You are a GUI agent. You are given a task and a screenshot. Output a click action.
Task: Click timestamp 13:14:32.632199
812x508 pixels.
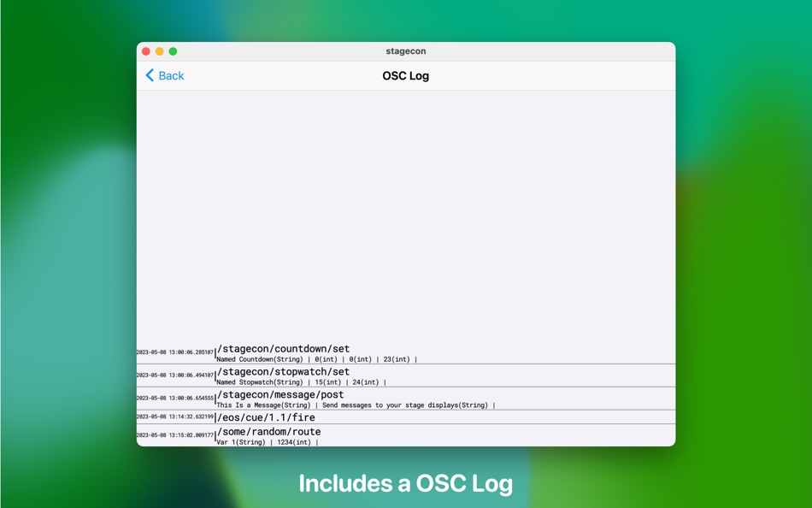point(175,416)
